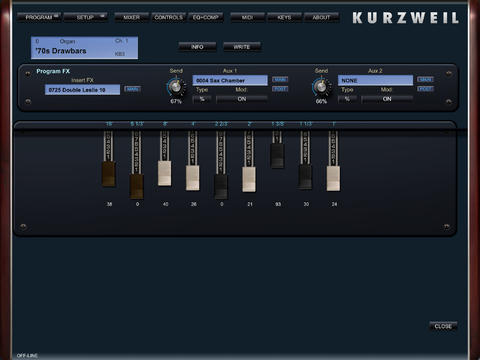Click the 1 3/5' black drawbar handle
The height and width of the screenshot is (360, 480).
[277, 156]
